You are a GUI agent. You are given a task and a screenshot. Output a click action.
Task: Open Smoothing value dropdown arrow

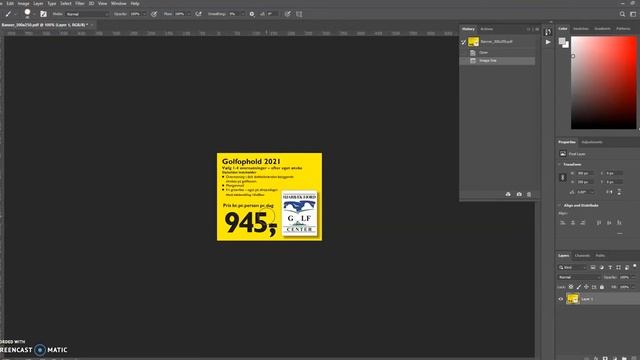[242, 14]
